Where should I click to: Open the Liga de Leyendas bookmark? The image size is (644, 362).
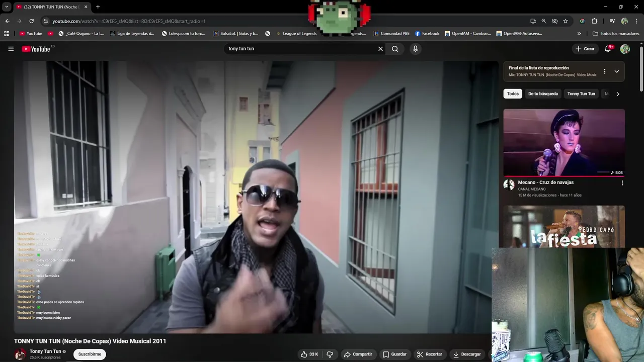coord(132,34)
